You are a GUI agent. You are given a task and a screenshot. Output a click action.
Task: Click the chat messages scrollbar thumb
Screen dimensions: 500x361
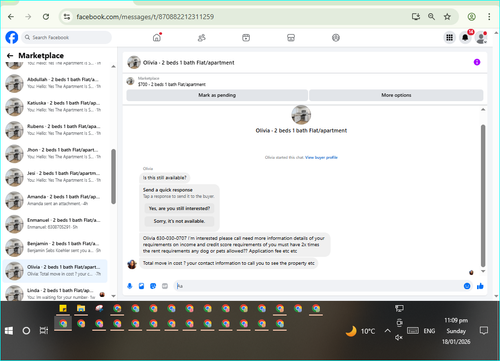click(x=483, y=196)
